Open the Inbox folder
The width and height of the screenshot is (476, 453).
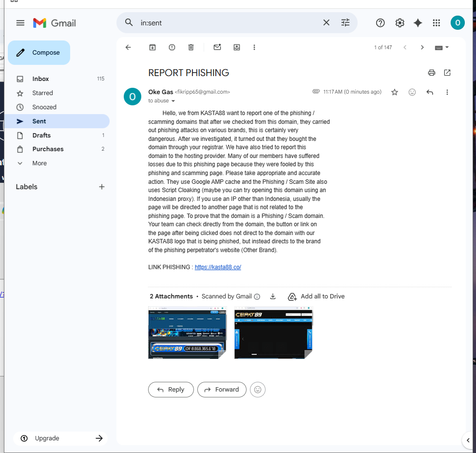coord(57,79)
